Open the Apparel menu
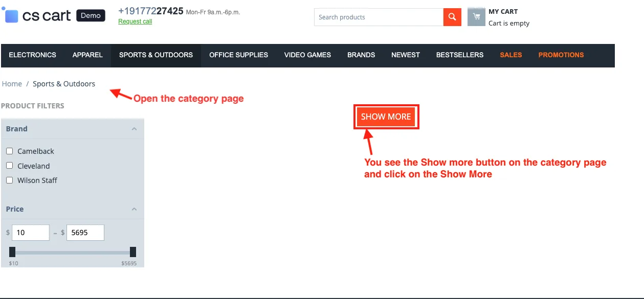Viewport: 644px width, 299px height. click(x=87, y=55)
